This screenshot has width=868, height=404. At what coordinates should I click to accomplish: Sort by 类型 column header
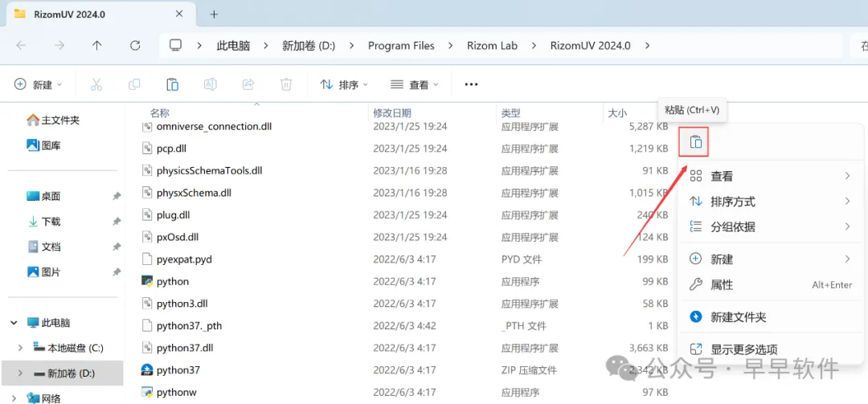pyautogui.click(x=510, y=113)
